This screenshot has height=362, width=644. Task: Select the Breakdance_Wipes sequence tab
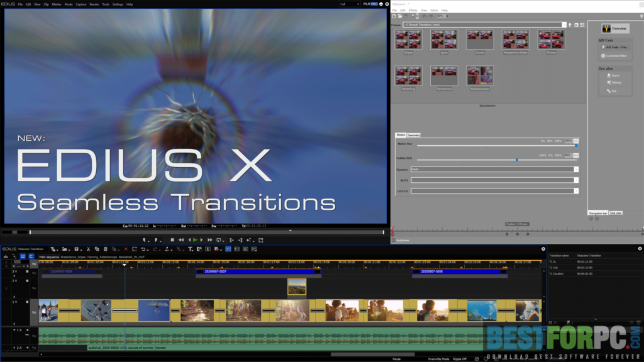pyautogui.click(x=73, y=257)
